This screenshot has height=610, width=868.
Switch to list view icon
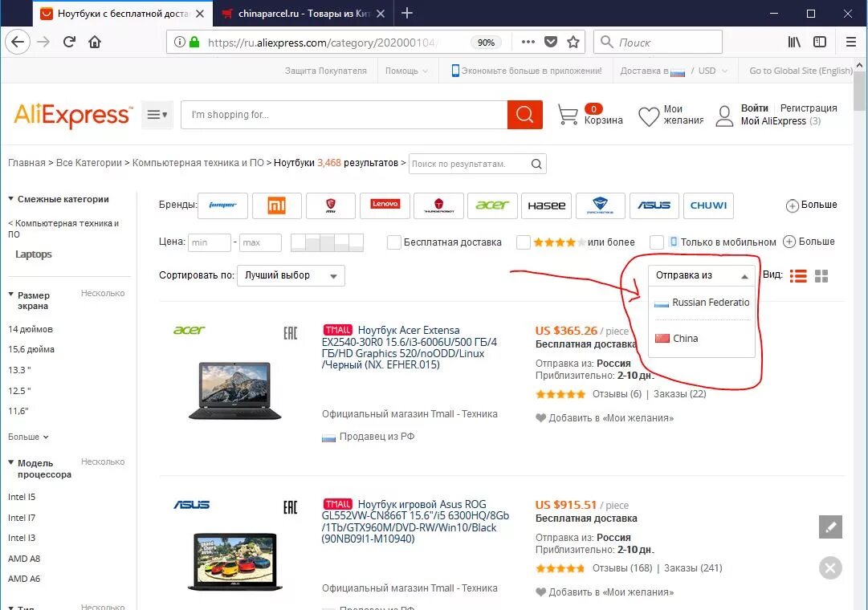(797, 275)
